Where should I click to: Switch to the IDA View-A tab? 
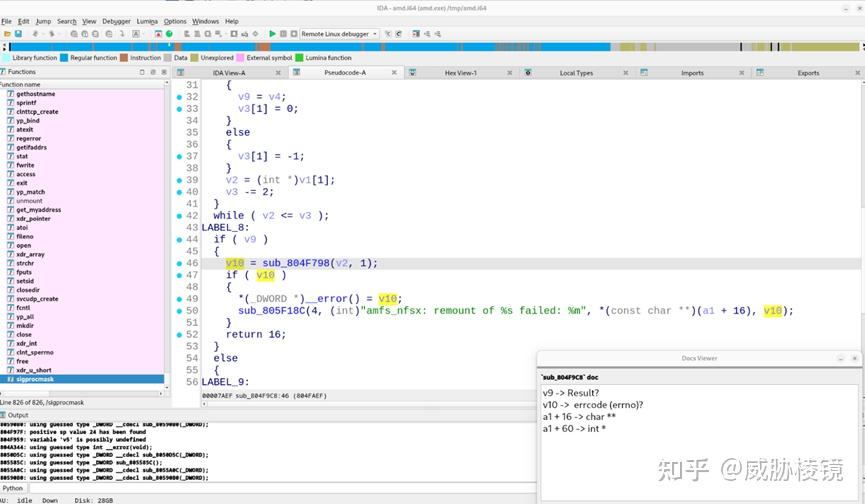point(229,73)
